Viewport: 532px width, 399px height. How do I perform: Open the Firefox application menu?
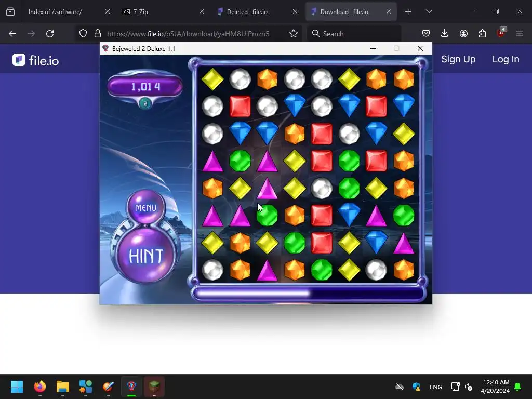[520, 34]
